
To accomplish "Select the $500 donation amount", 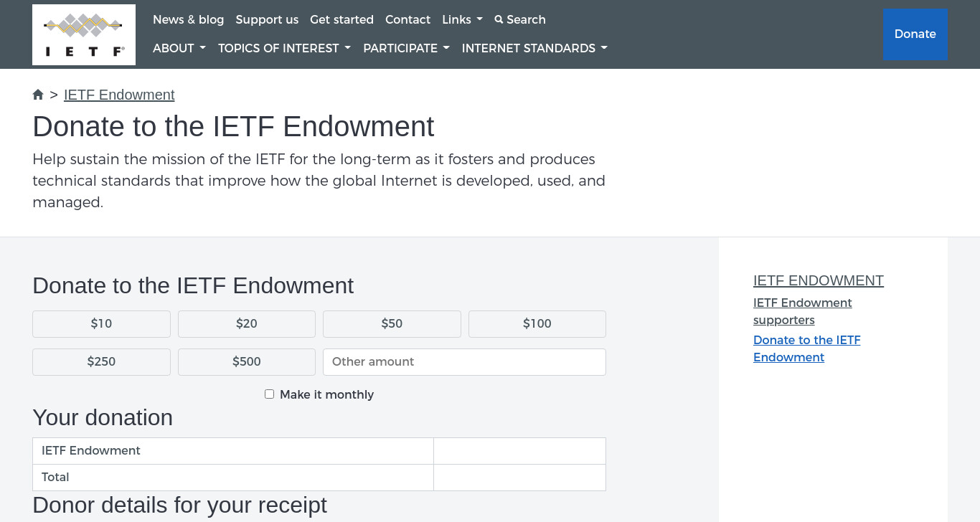I will (247, 362).
